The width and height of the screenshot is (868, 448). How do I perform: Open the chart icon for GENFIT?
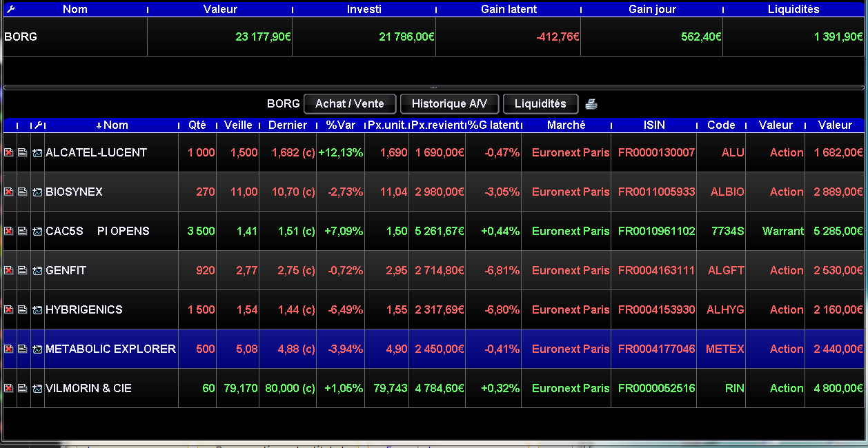click(x=37, y=270)
